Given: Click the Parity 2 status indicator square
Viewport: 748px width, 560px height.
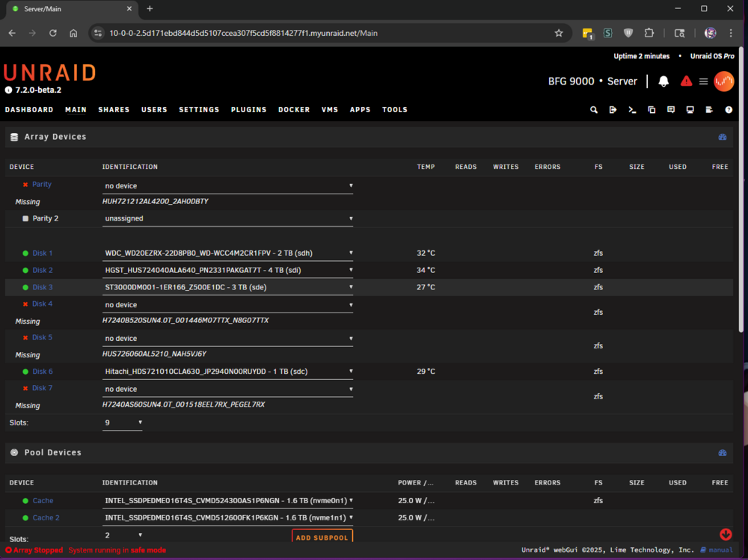Looking at the screenshot, I should pyautogui.click(x=25, y=218).
